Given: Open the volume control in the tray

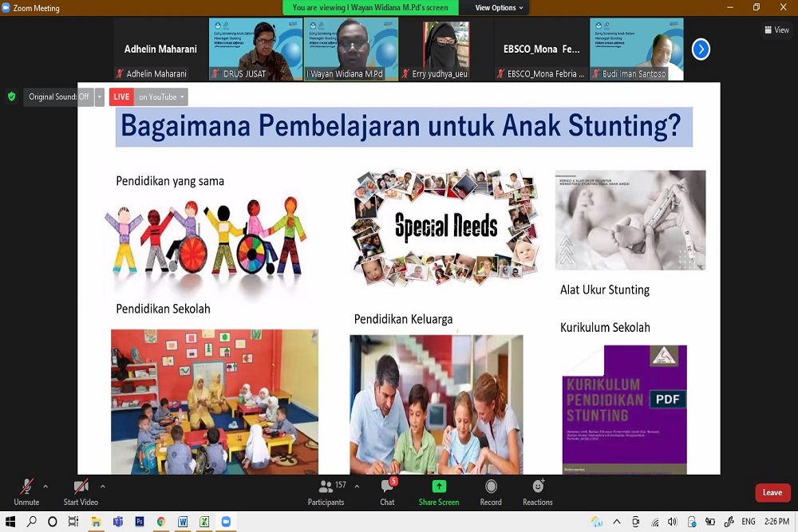Looking at the screenshot, I should coord(672,522).
